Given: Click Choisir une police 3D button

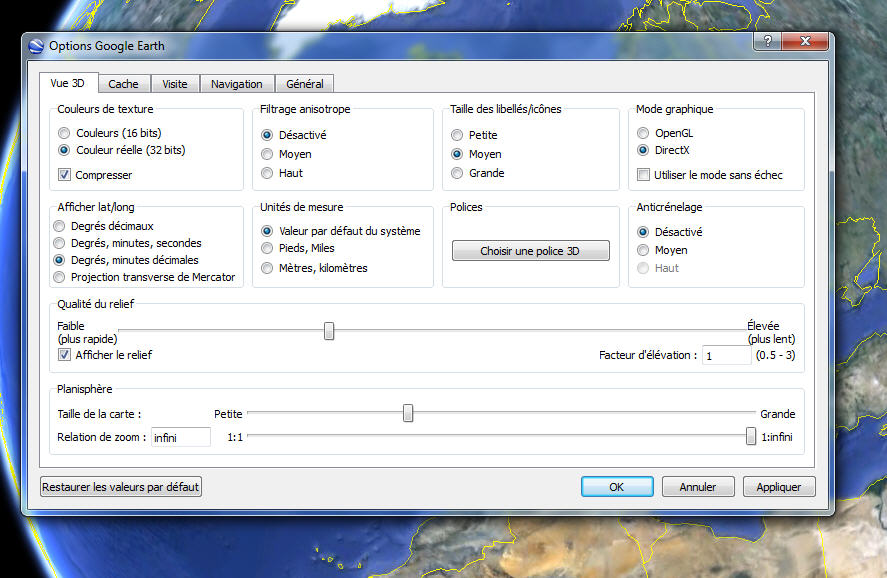Looking at the screenshot, I should [531, 251].
